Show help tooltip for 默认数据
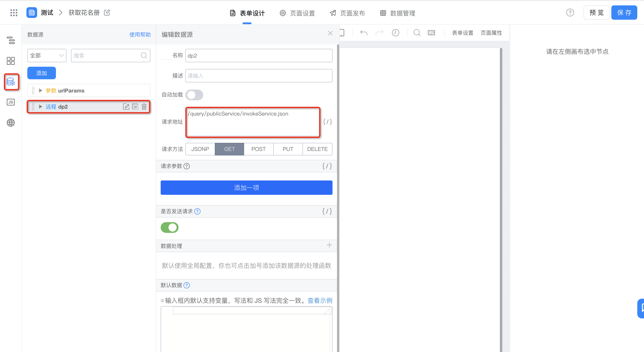Screen dimensions: 644x352 click(x=186, y=285)
